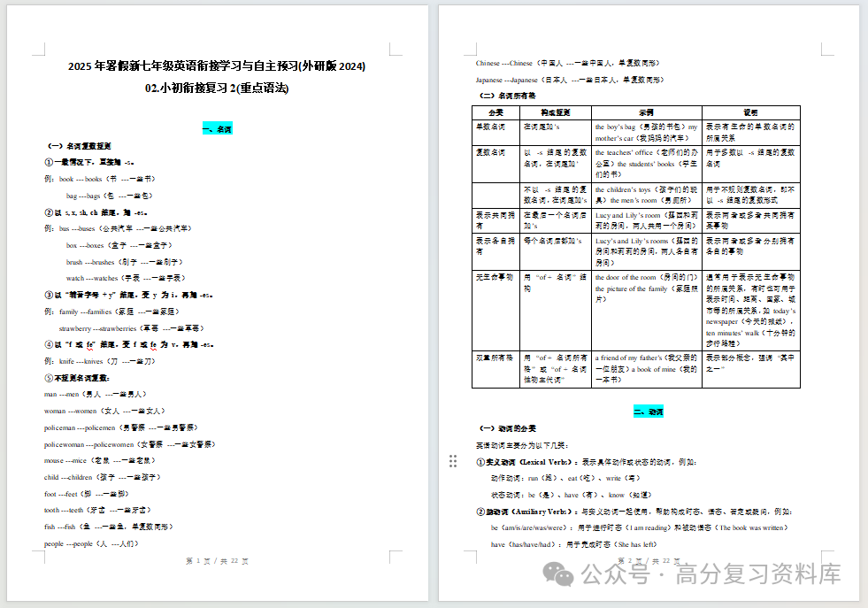Screen dimensions: 868x608
Task: Click the table header cell '说明'
Action: tap(751, 112)
